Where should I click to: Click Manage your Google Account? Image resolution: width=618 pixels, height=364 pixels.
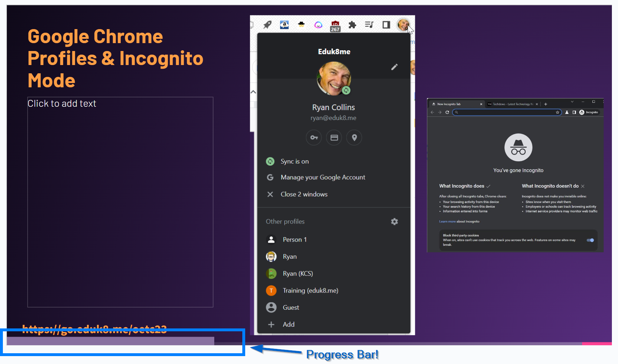(x=322, y=177)
